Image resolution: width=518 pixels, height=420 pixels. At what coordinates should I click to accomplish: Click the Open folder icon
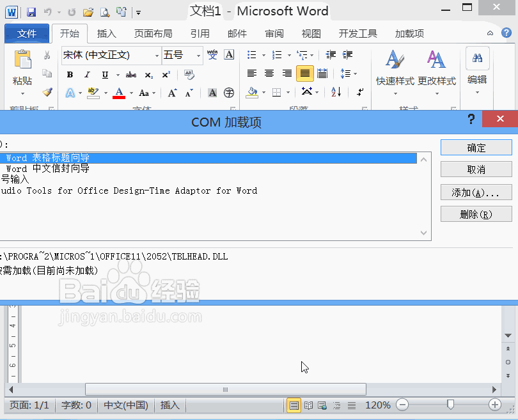(88, 12)
